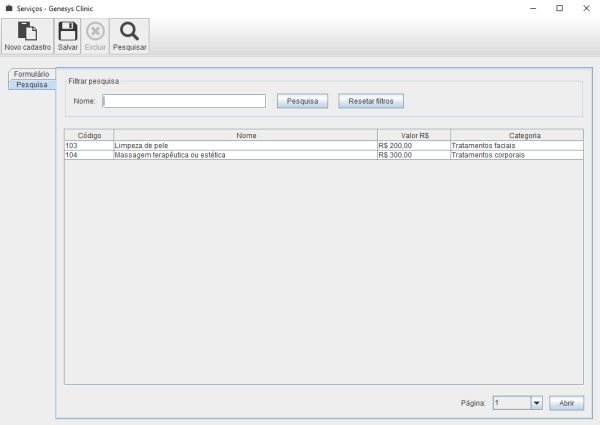Switch to the Formulário tab

tap(31, 74)
